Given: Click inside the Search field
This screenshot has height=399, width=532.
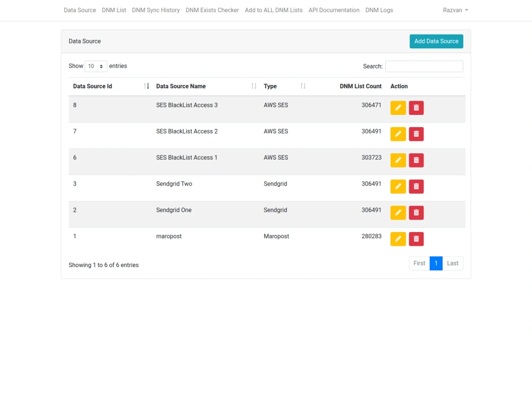Looking at the screenshot, I should pos(424,66).
